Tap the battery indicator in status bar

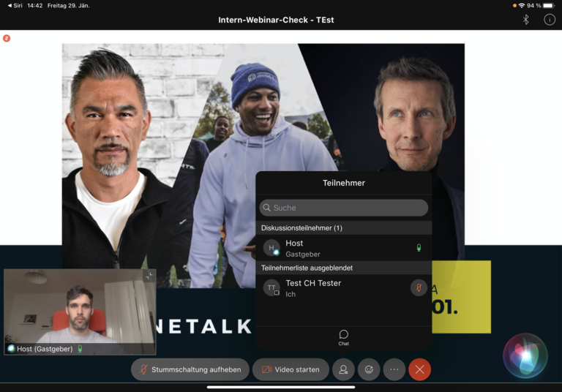[549, 5]
